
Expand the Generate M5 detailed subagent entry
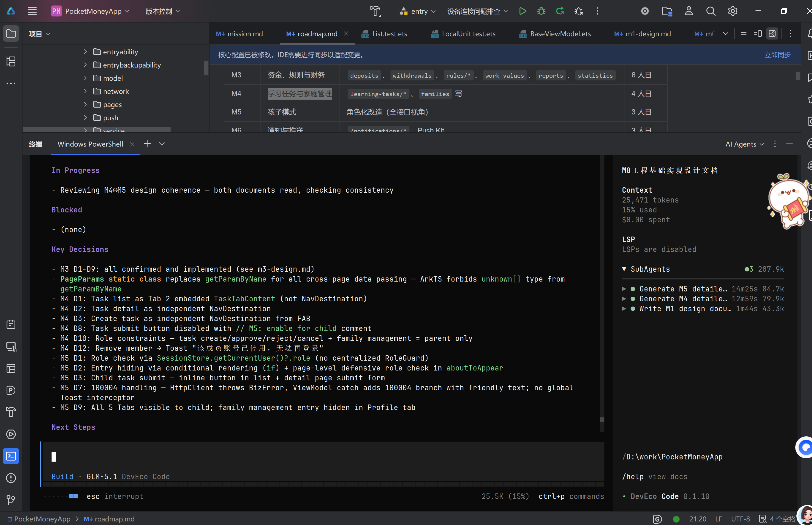coord(624,289)
